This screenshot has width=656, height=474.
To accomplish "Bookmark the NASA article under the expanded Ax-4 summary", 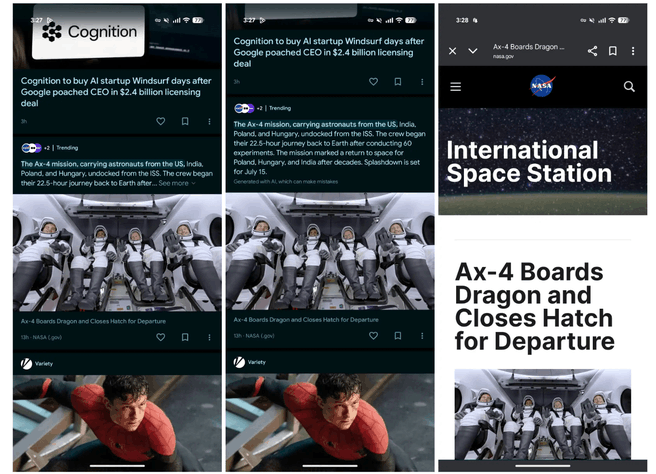I will click(x=397, y=336).
